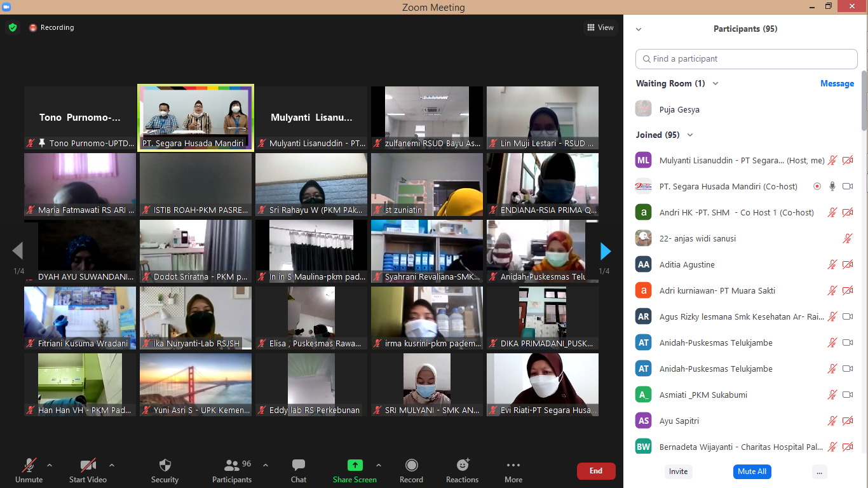Image resolution: width=868 pixels, height=488 pixels.
Task: Collapse the Joined (95) section
Action: pyautogui.click(x=690, y=135)
